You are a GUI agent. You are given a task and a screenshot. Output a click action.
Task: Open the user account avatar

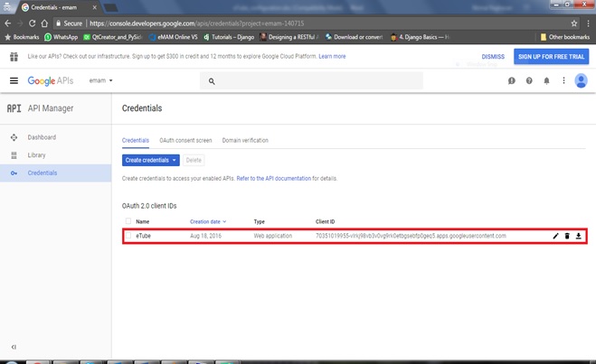pyautogui.click(x=581, y=80)
